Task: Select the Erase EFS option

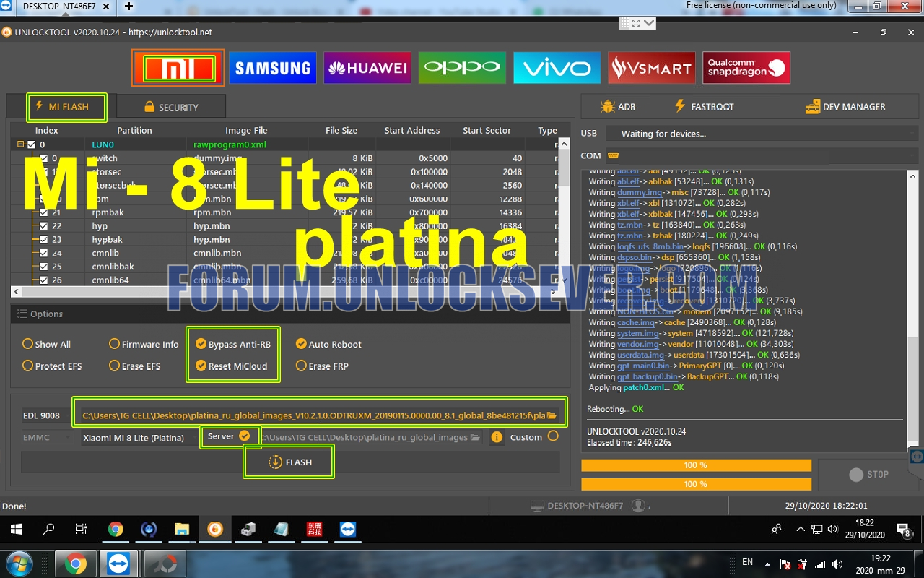Action: 135,366
